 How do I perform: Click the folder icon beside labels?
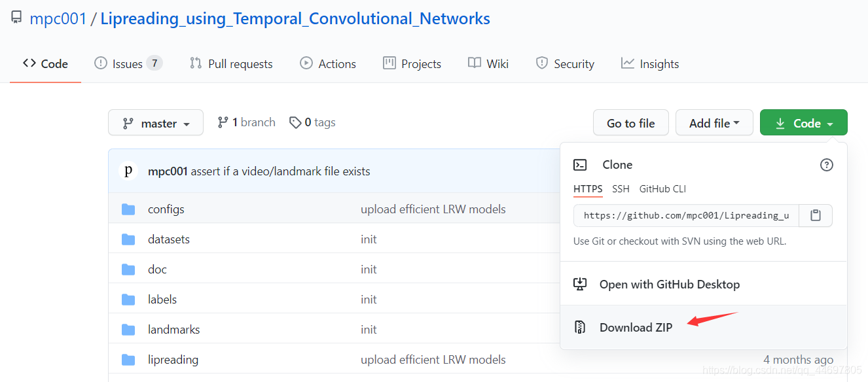(128, 300)
